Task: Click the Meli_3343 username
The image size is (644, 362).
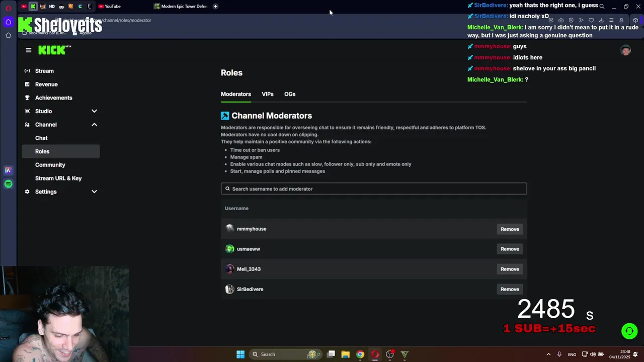Action: (x=249, y=269)
